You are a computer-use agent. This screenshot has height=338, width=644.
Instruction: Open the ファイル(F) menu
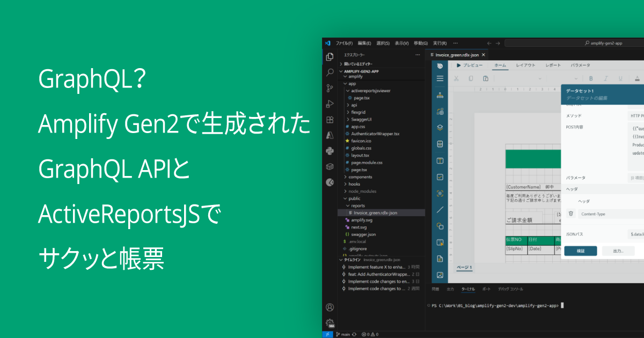[x=344, y=43]
